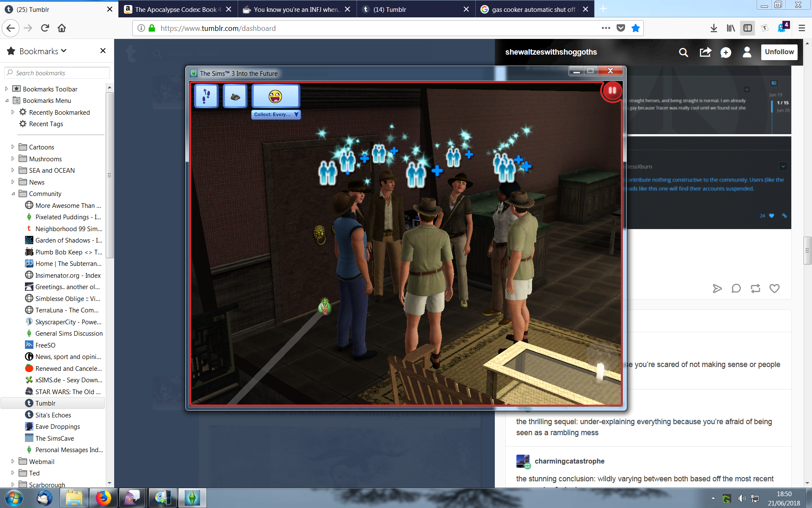The width and height of the screenshot is (812, 508).
Task: Expand the SEA and OCEAN folder
Action: pos(13,170)
